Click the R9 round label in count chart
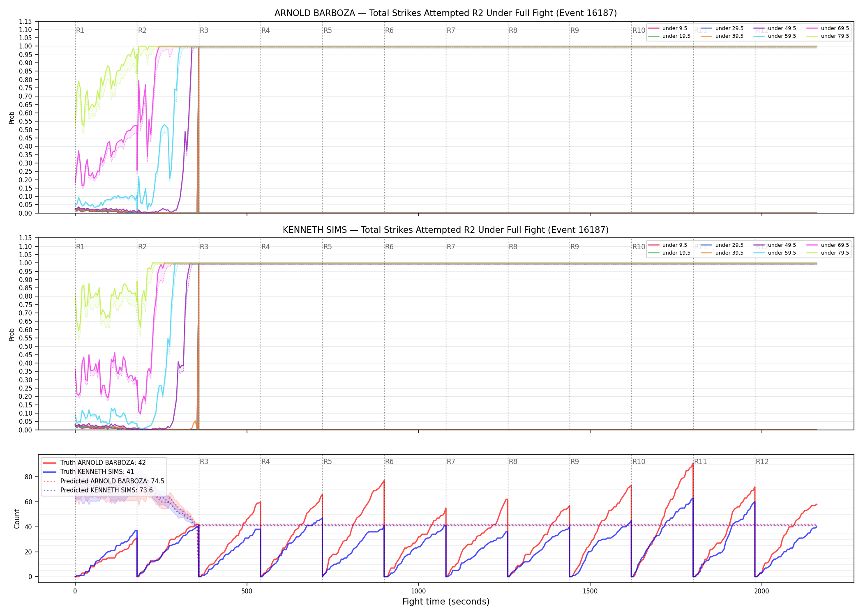 point(575,462)
